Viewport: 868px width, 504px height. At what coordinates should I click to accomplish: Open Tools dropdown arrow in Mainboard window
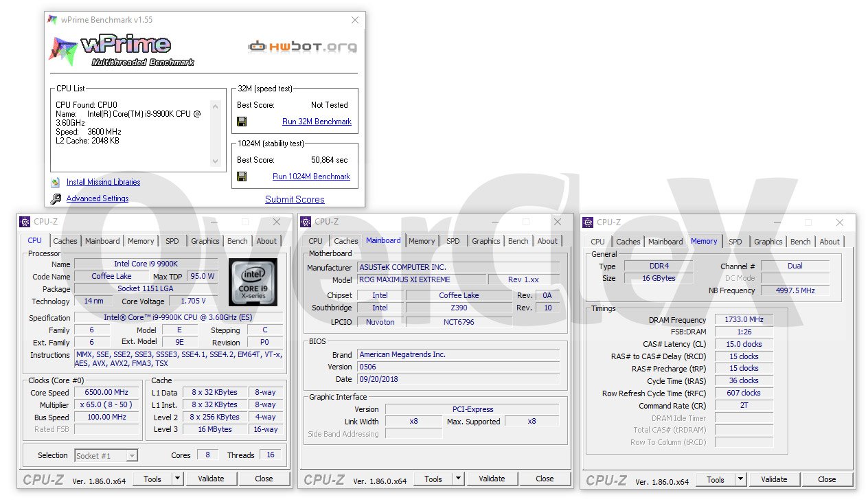(x=459, y=479)
